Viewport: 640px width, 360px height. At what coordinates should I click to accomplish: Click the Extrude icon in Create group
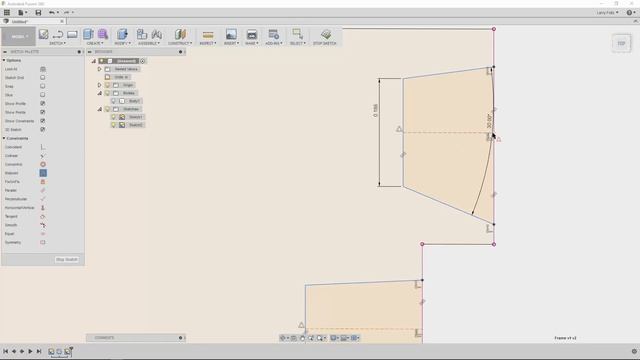click(88, 34)
